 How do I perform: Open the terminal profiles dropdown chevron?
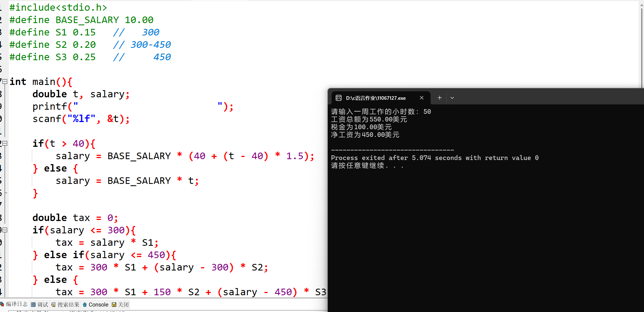coord(452,98)
